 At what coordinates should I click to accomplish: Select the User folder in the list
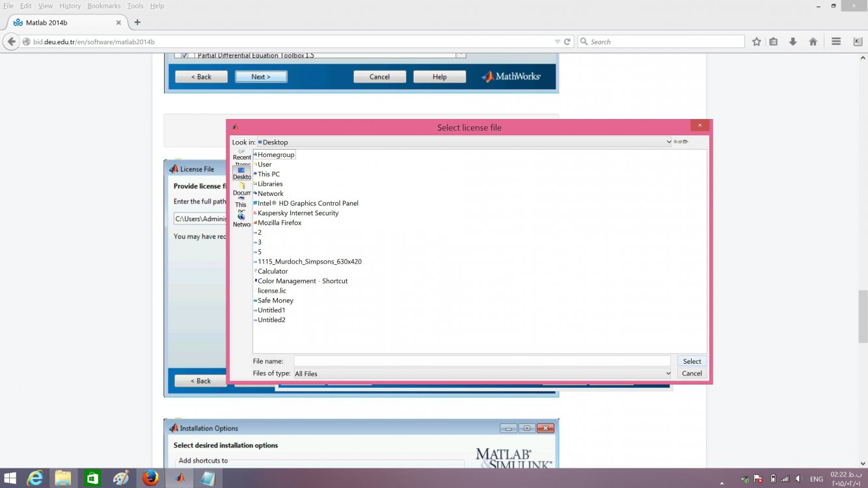click(263, 165)
